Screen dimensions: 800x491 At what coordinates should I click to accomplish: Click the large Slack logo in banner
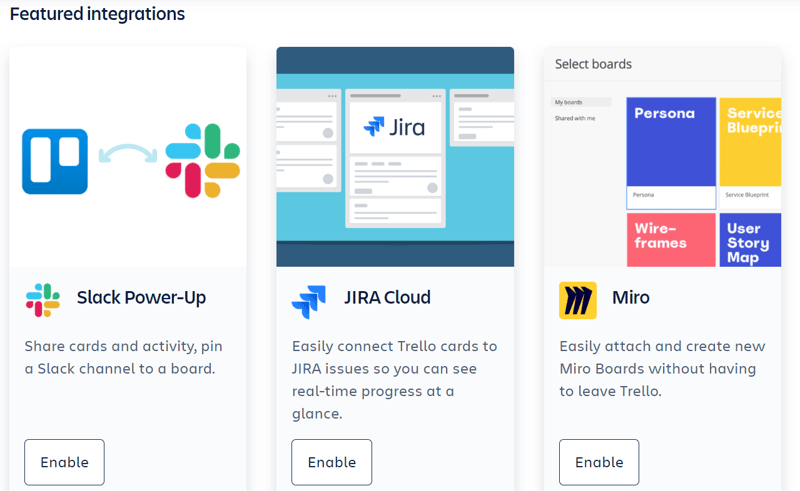tap(203, 161)
